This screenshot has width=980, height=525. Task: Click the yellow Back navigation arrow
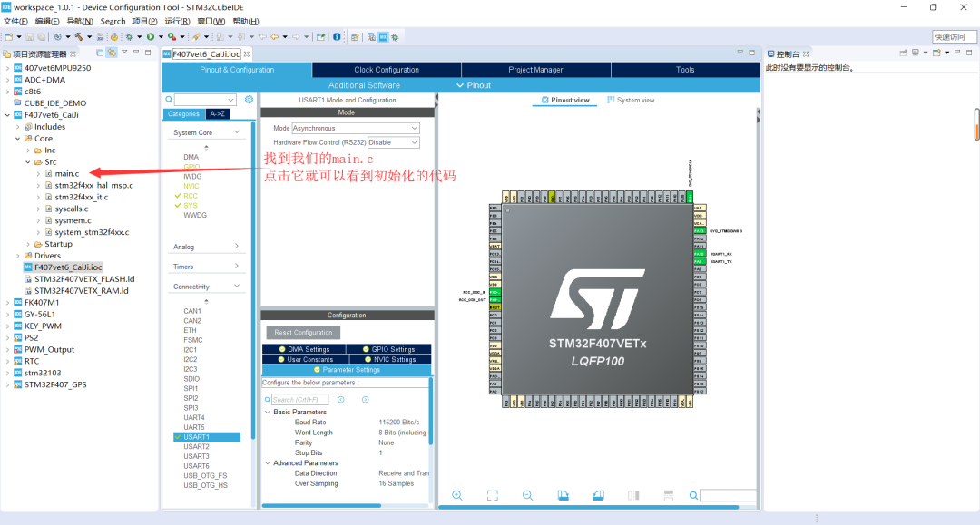coord(274,37)
